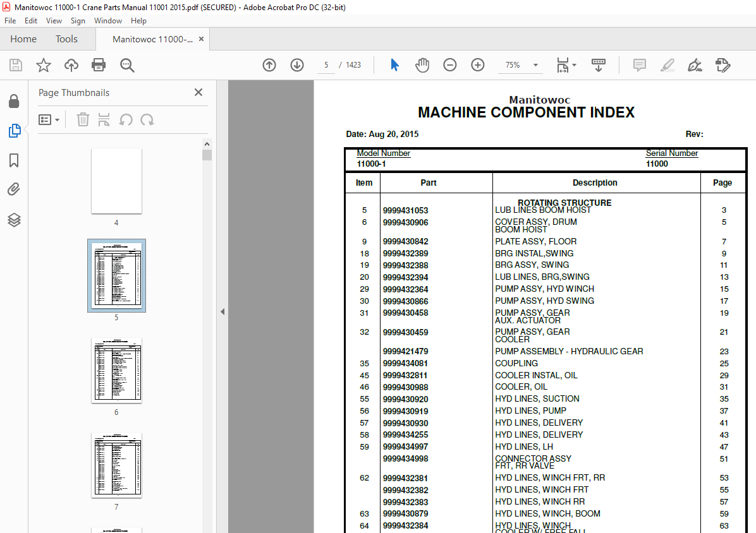756x533 pixels.
Task: Add a comment sticky note
Action: pos(639,65)
